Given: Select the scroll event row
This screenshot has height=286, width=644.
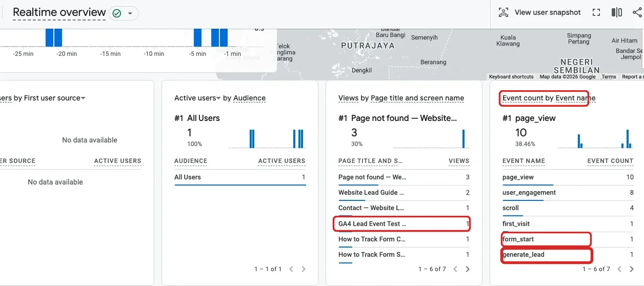Looking at the screenshot, I should coord(568,208).
